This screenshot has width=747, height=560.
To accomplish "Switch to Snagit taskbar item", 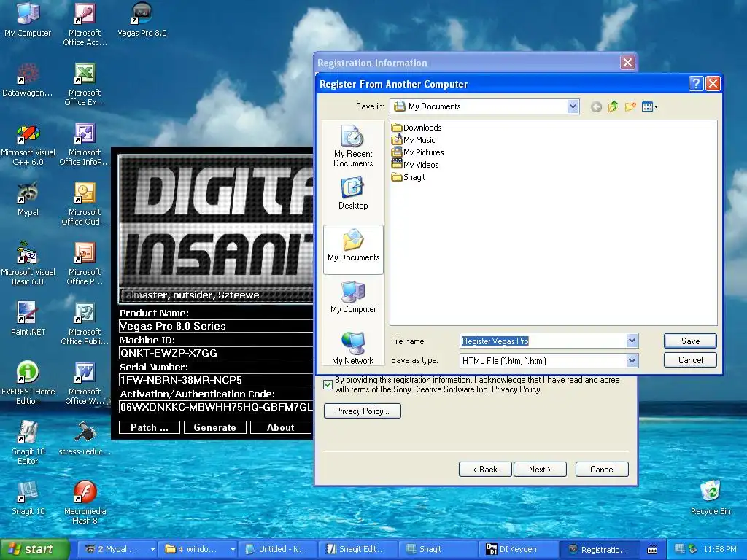I will coord(437,550).
